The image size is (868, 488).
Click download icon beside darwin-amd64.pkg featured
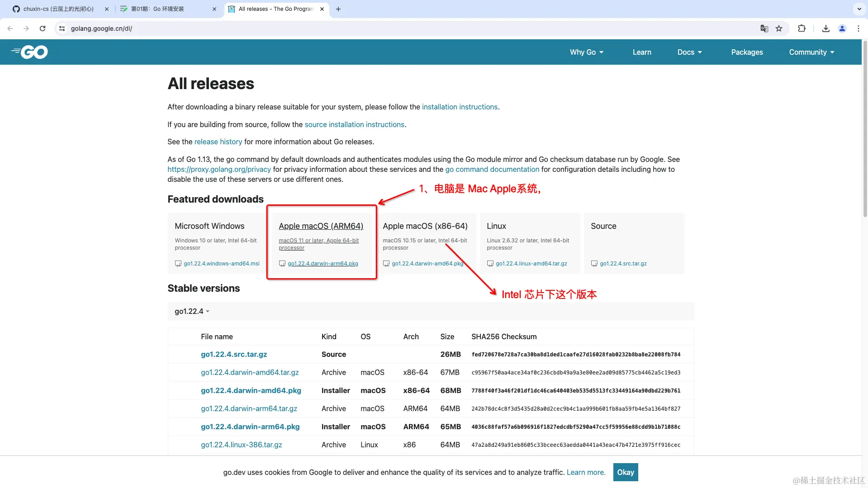(386, 264)
